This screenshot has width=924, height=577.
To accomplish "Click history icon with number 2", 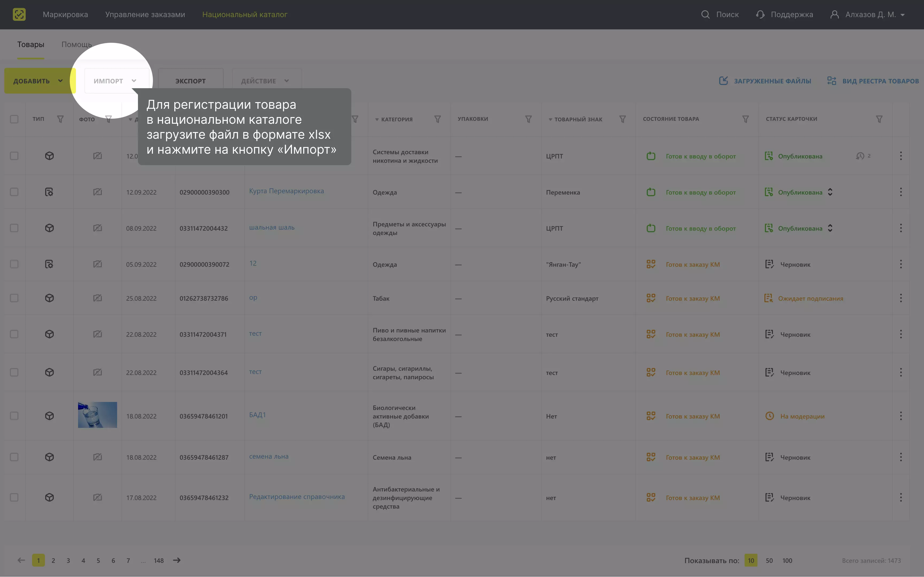I will pos(863,156).
